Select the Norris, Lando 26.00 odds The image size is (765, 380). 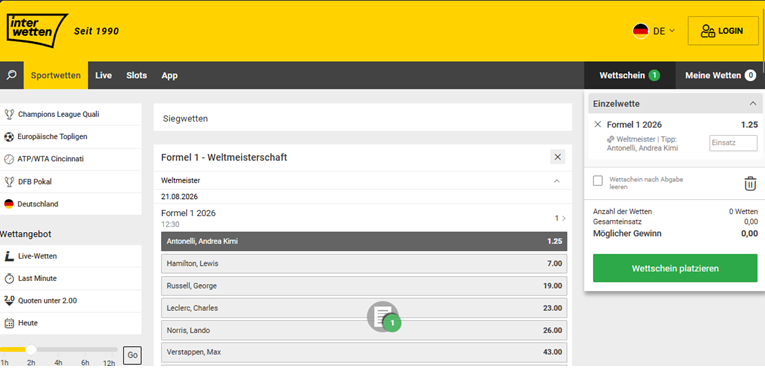[364, 330]
